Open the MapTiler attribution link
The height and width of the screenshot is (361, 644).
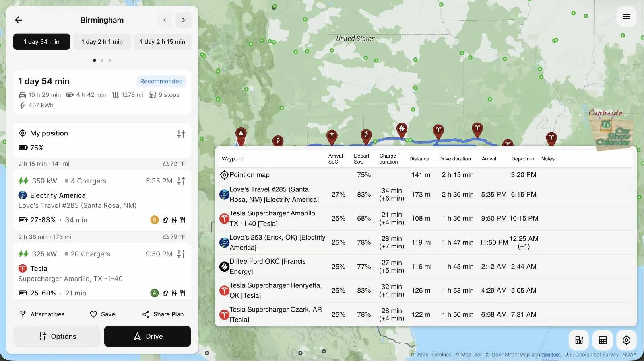pos(469,355)
